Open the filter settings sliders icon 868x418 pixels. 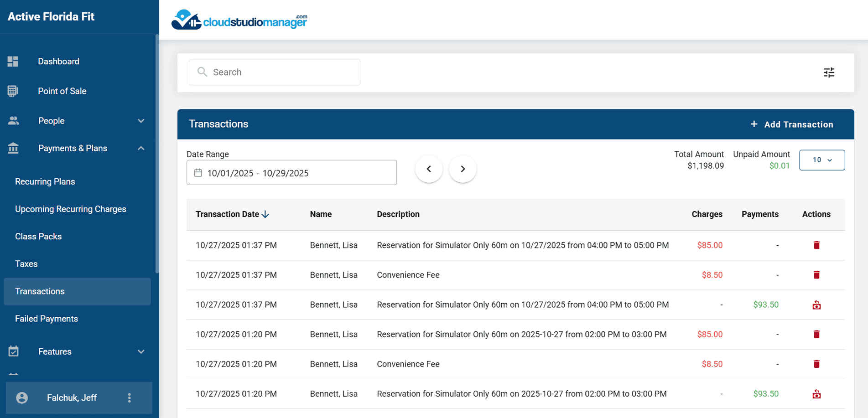829,72
